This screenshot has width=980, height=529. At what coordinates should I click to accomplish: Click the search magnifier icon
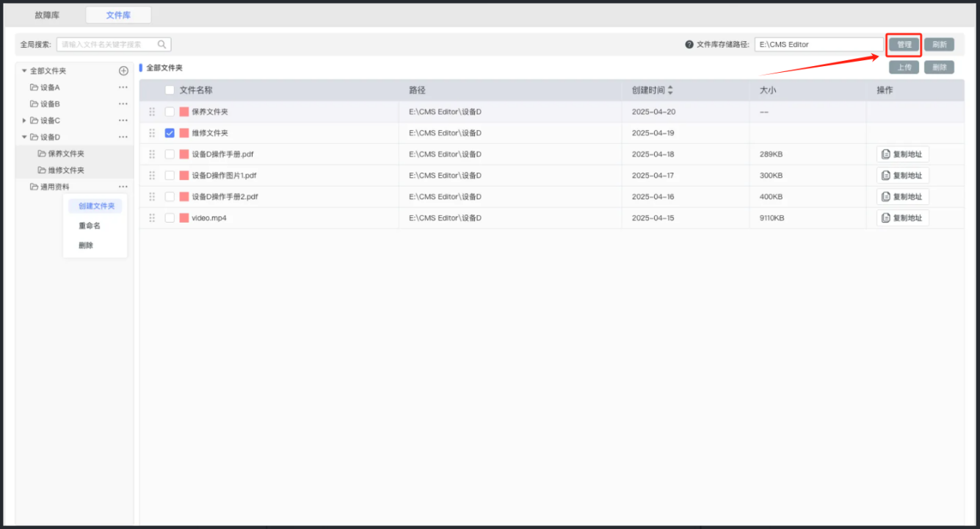[x=161, y=44]
